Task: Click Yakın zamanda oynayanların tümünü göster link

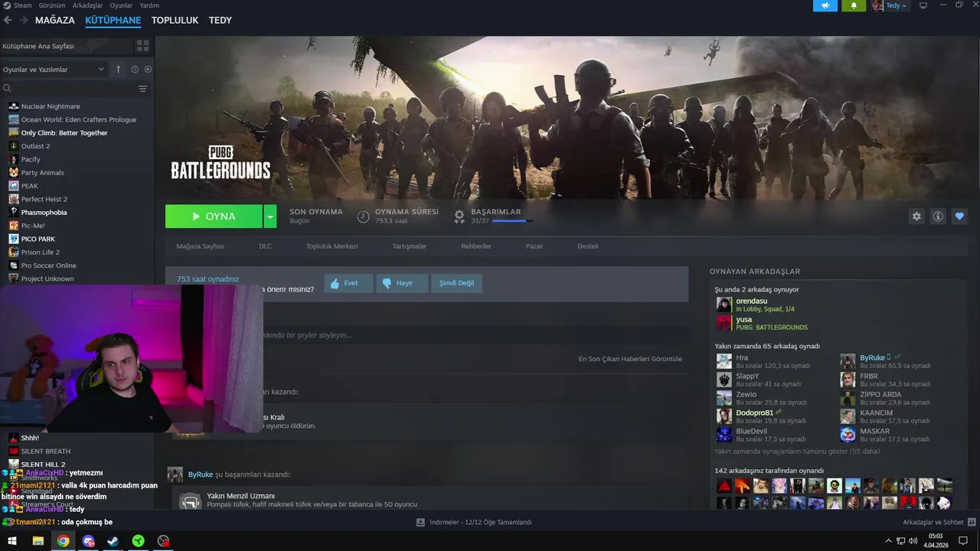Action: coord(797,452)
